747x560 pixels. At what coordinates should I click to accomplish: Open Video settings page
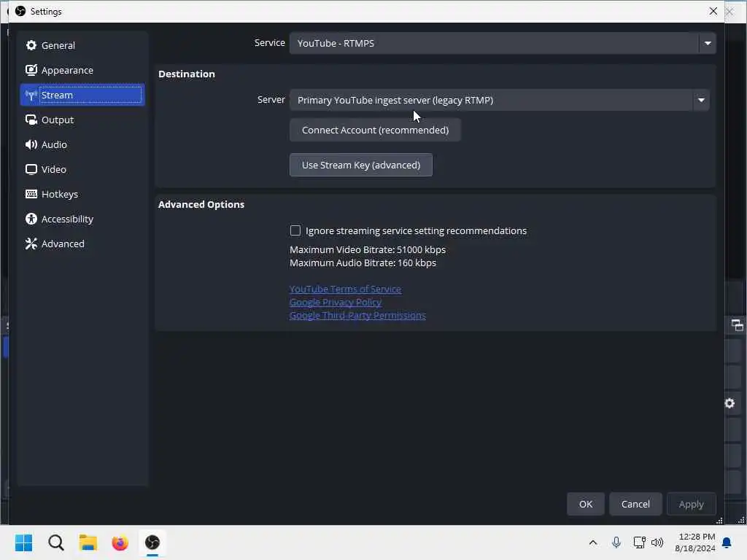[x=82, y=169]
